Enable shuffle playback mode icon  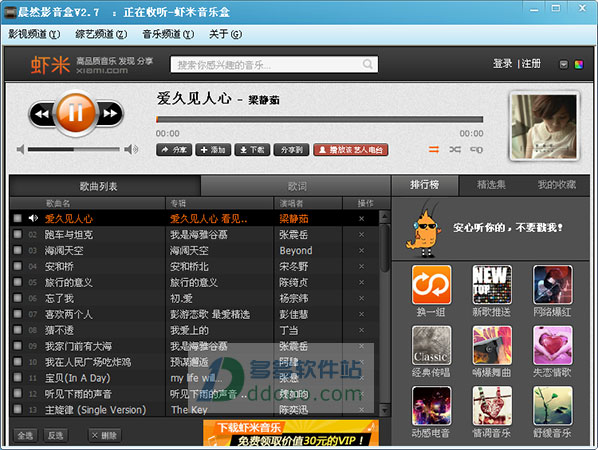coord(455,149)
